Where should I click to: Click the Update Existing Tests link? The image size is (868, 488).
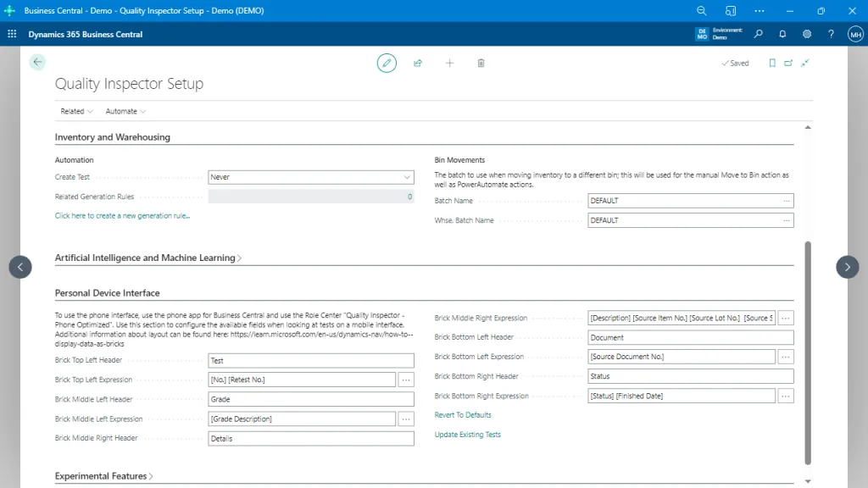(x=467, y=435)
